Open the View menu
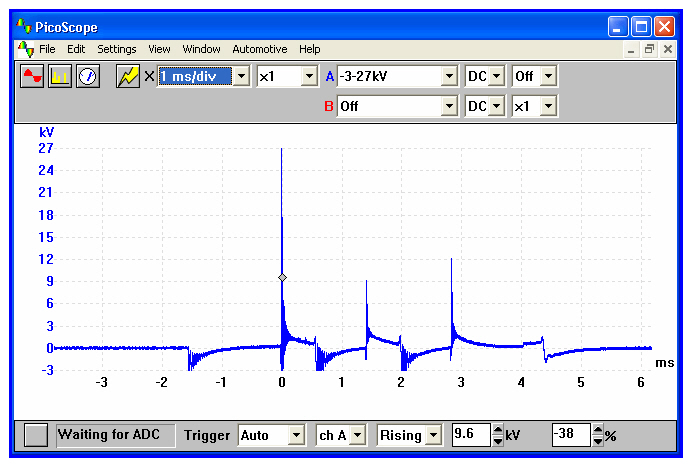This screenshot has width=692, height=468. [159, 49]
